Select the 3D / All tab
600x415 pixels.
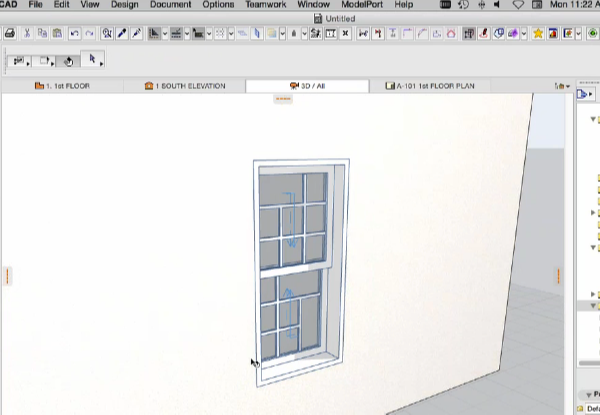(307, 86)
